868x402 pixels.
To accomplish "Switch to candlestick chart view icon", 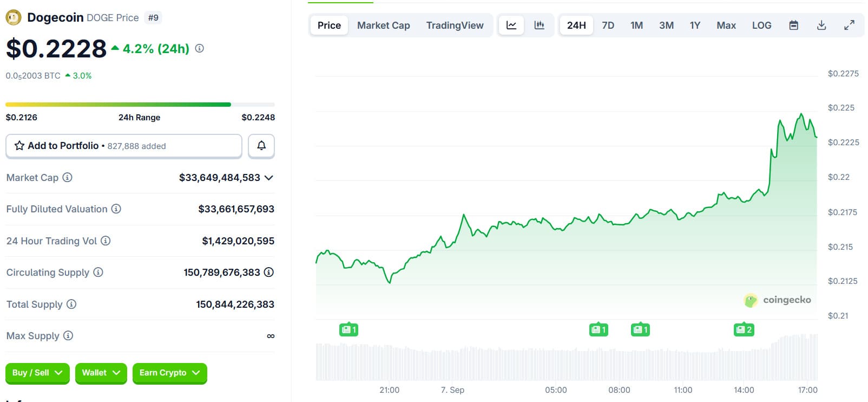I will tap(540, 25).
